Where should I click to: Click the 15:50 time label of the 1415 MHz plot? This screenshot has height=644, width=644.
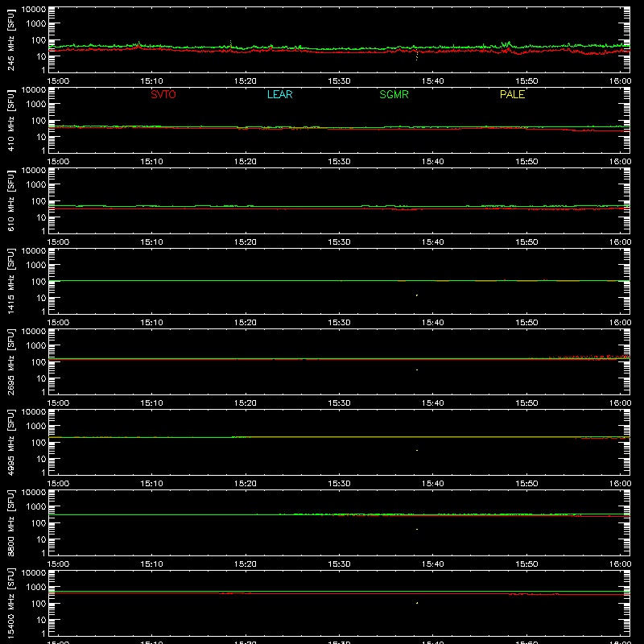coord(526,323)
